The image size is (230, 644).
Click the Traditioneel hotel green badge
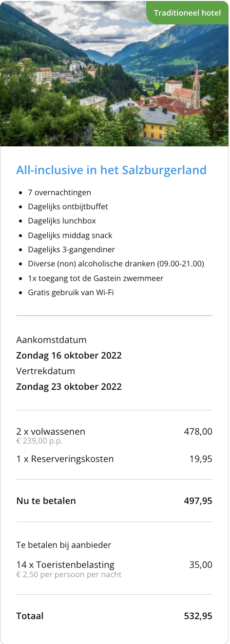click(x=188, y=12)
